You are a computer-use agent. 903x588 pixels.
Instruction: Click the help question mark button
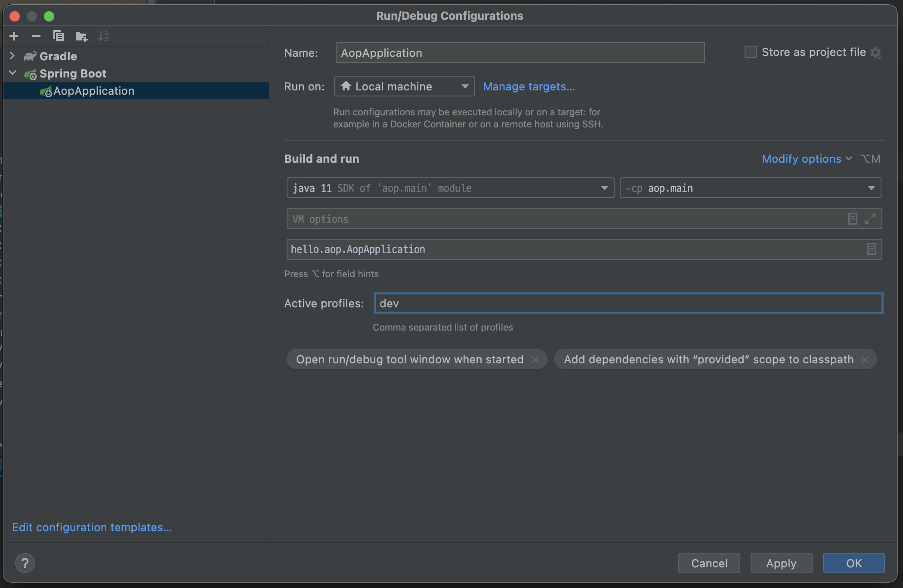(x=25, y=563)
